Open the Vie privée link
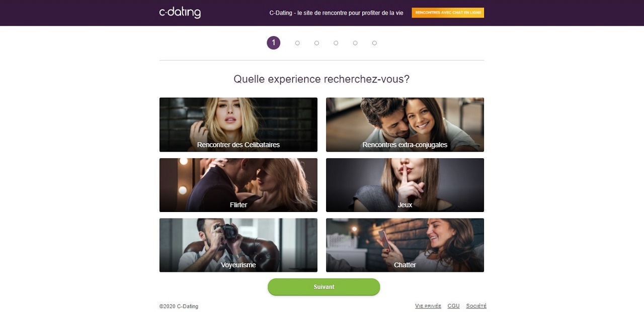 coord(428,306)
